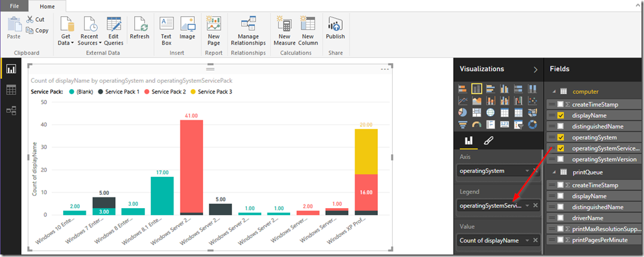Select the clustered column chart visualization
The width and height of the screenshot is (644, 257).
click(504, 89)
